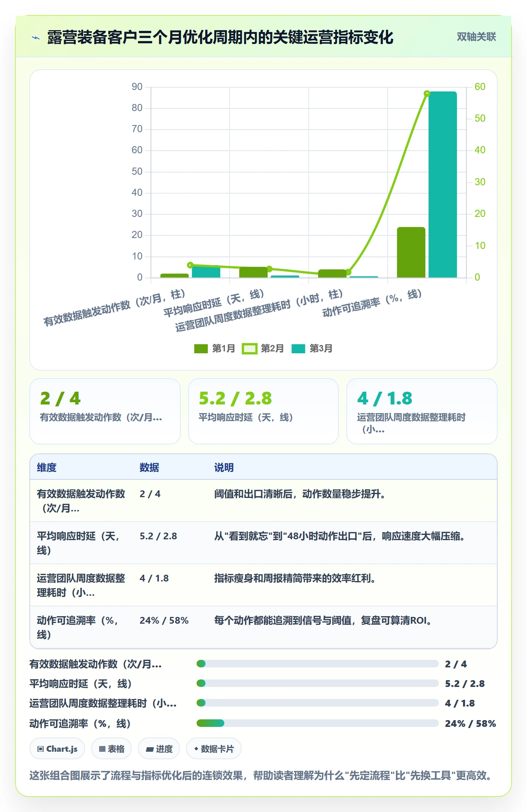This screenshot has height=812, width=527.
Task: Select the 2 / 4 data card
Action: 105,411
